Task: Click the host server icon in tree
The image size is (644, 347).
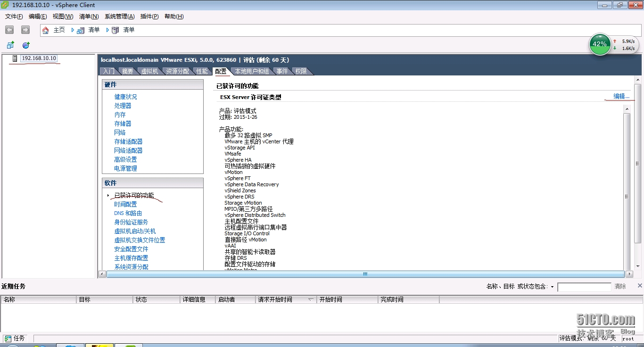Action: pyautogui.click(x=15, y=58)
